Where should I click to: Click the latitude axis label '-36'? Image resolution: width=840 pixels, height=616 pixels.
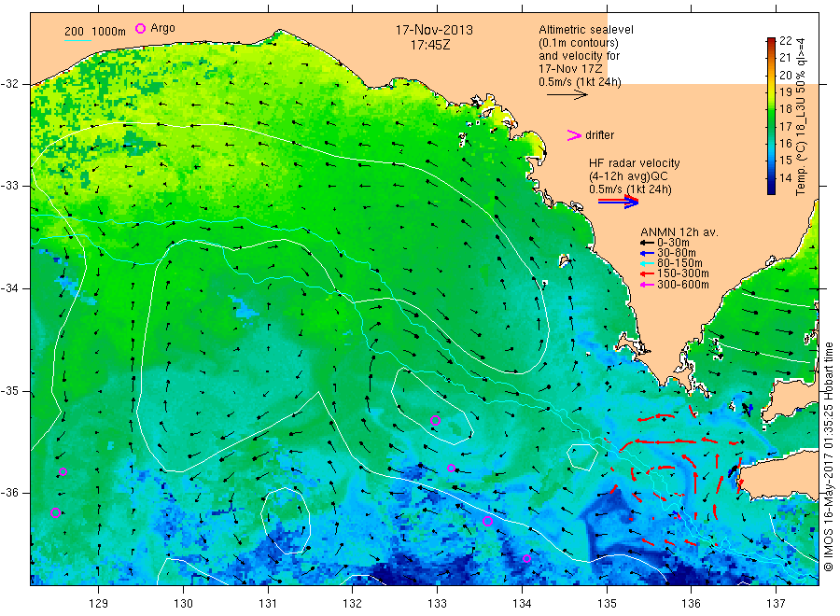pyautogui.click(x=10, y=493)
